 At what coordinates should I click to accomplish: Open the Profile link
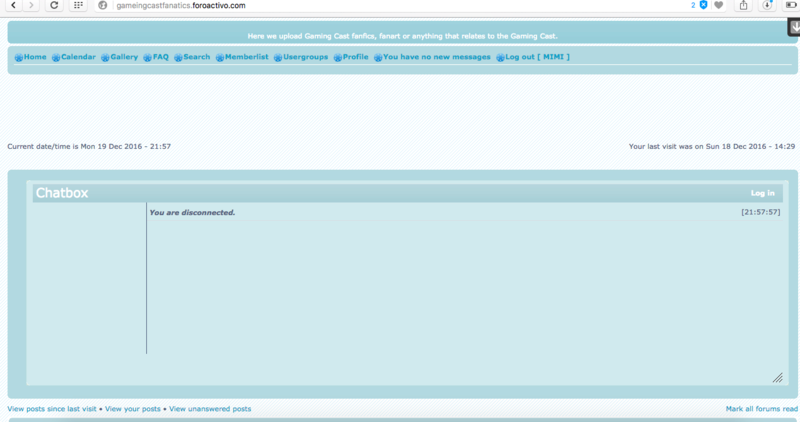click(x=355, y=57)
